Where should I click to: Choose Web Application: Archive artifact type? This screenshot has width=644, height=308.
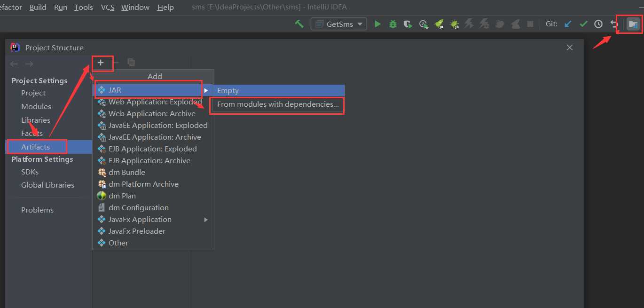pyautogui.click(x=151, y=114)
